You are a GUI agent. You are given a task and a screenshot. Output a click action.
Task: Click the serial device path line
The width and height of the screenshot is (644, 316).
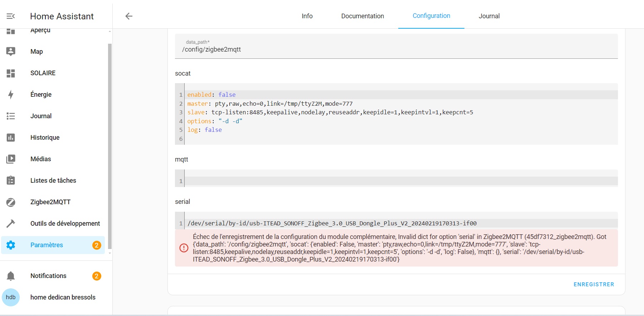pos(332,223)
